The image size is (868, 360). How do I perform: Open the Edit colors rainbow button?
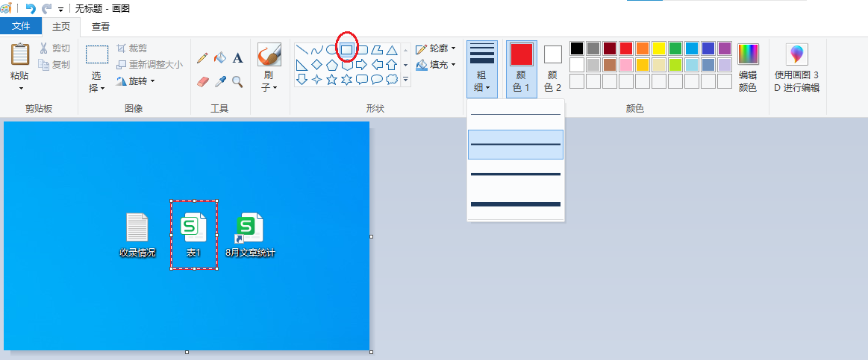click(748, 68)
